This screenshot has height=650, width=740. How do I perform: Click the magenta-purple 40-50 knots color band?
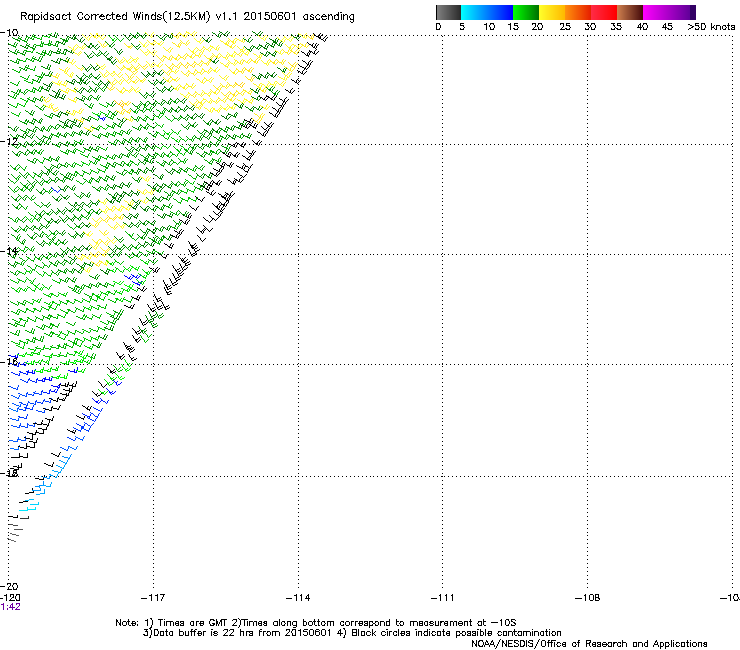click(x=669, y=12)
